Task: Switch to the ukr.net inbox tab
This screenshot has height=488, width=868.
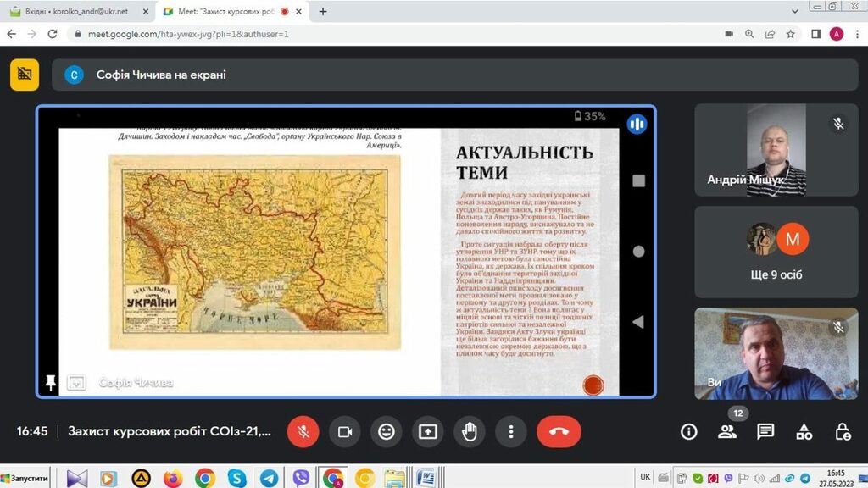Action: [x=81, y=12]
